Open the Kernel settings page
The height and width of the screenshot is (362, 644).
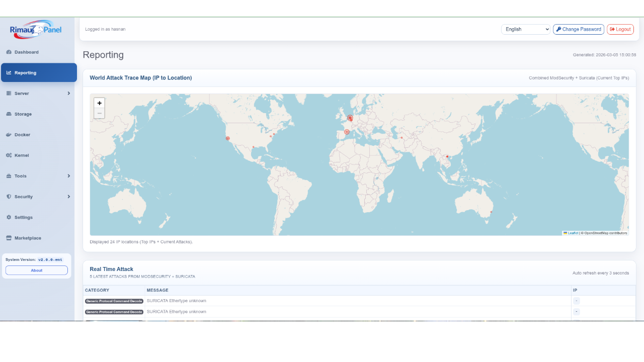coord(22,155)
